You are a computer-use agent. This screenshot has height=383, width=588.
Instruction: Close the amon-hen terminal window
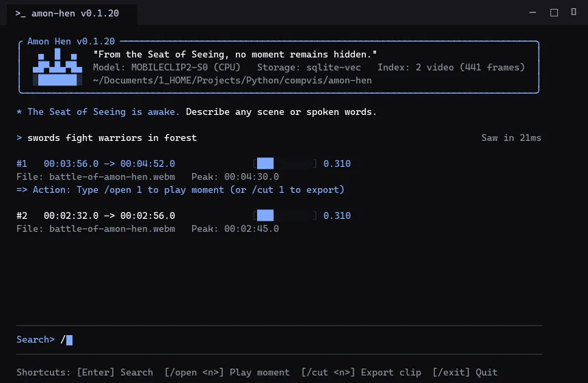coord(574,12)
